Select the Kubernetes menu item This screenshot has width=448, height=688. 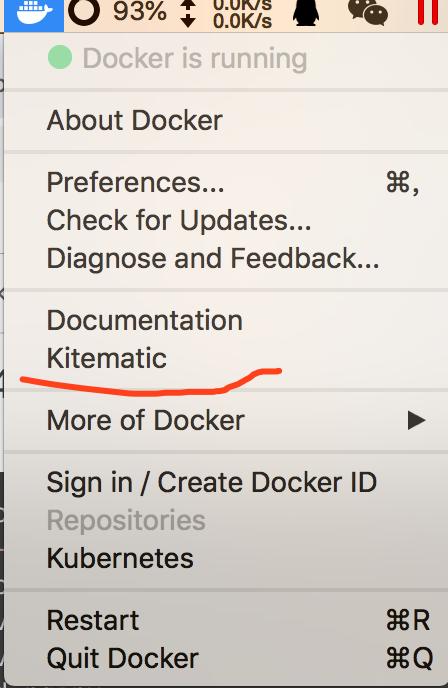click(226, 558)
